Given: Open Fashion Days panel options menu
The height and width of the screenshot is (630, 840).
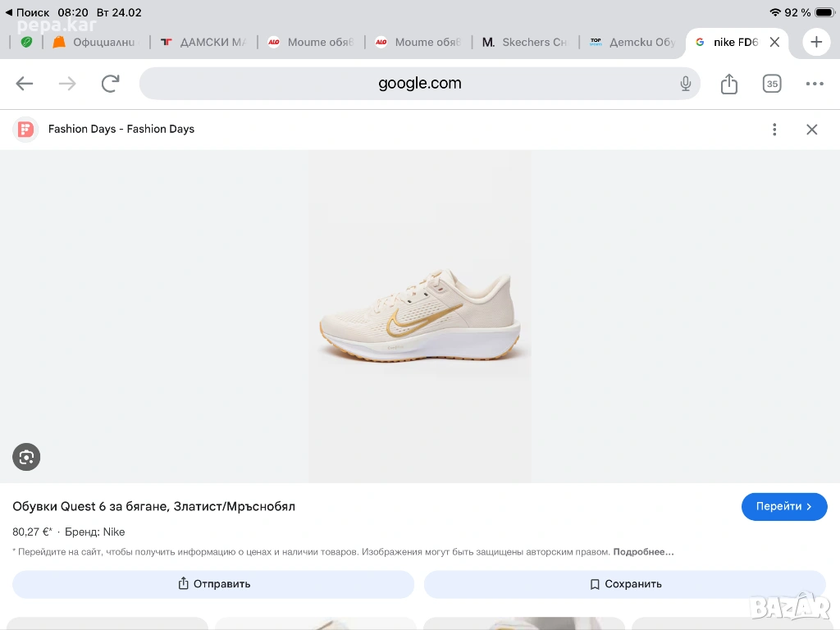Looking at the screenshot, I should pos(774,130).
